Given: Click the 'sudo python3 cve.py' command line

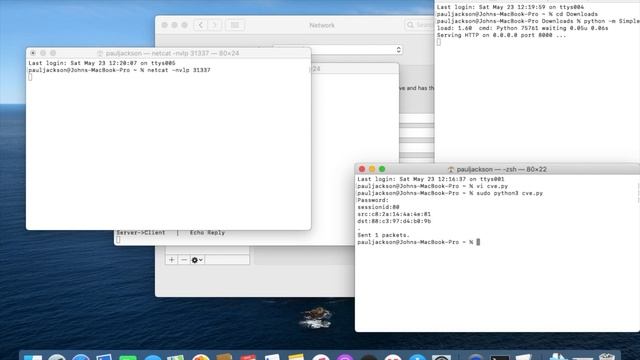Looking at the screenshot, I should [450, 193].
